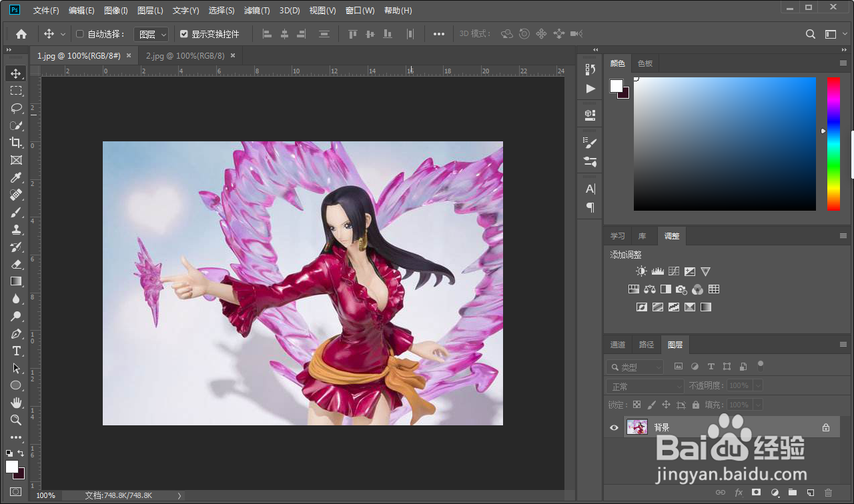The width and height of the screenshot is (854, 504).
Task: Switch to the 2.jpg document tab
Action: point(185,56)
